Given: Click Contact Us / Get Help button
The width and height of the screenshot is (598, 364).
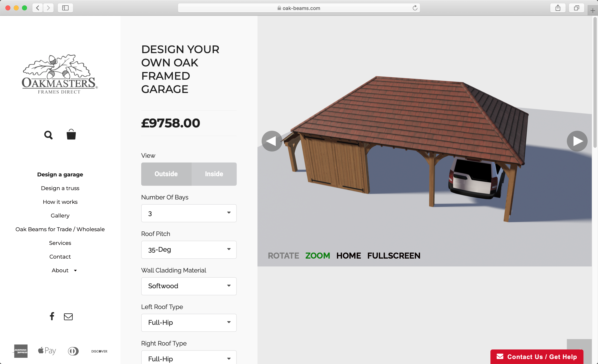Looking at the screenshot, I should [537, 357].
